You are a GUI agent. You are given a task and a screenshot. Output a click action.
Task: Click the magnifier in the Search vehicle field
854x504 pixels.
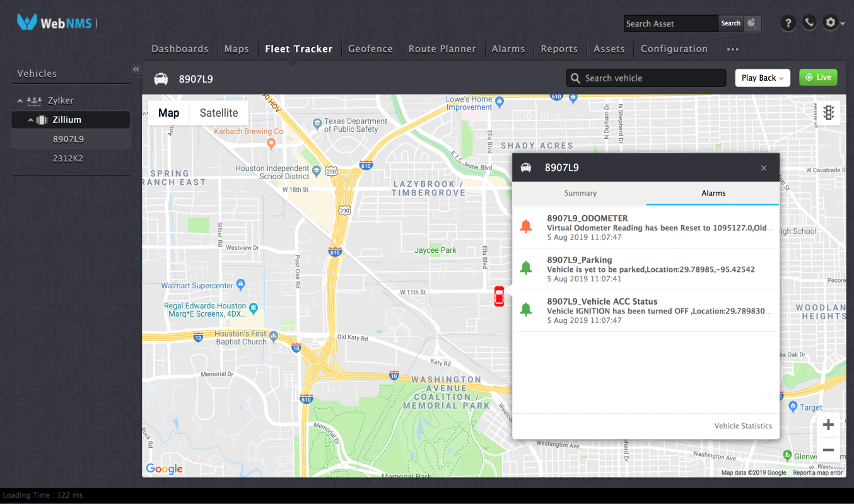[x=575, y=78]
